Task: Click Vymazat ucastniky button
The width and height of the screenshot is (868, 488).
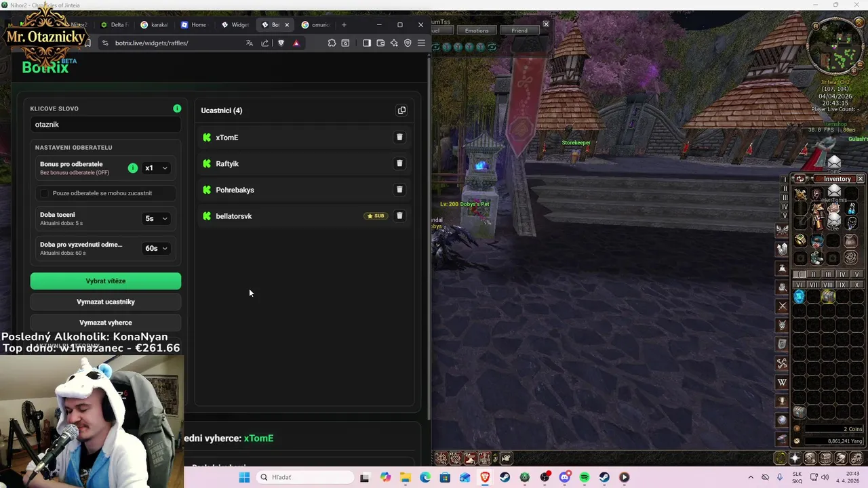Action: pyautogui.click(x=106, y=302)
